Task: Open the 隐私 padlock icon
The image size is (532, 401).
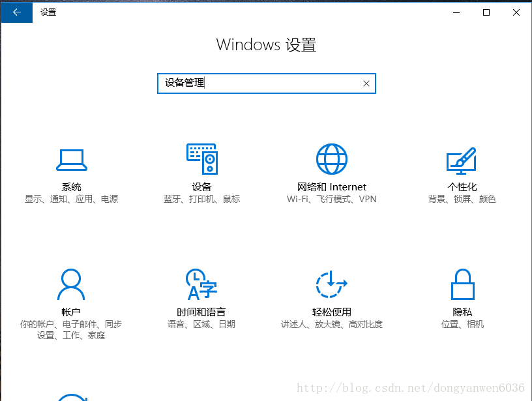Action: tap(462, 284)
